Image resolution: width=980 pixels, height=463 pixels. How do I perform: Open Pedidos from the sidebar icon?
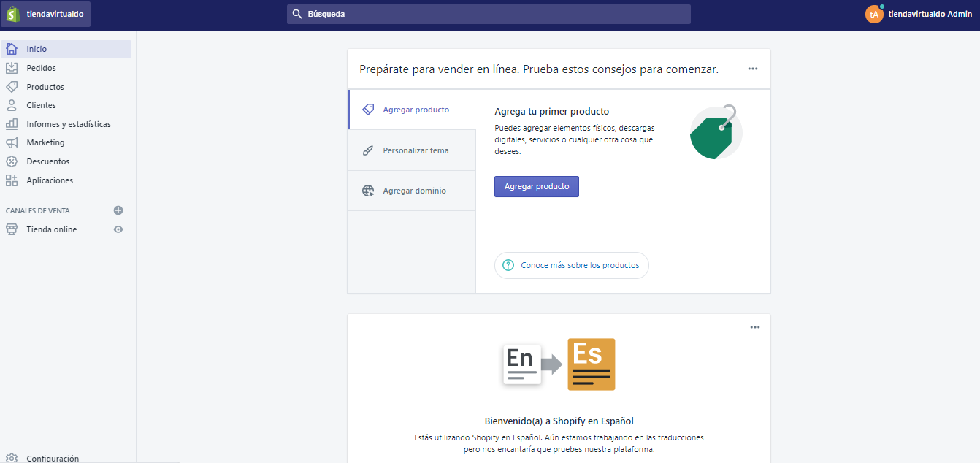pos(12,68)
